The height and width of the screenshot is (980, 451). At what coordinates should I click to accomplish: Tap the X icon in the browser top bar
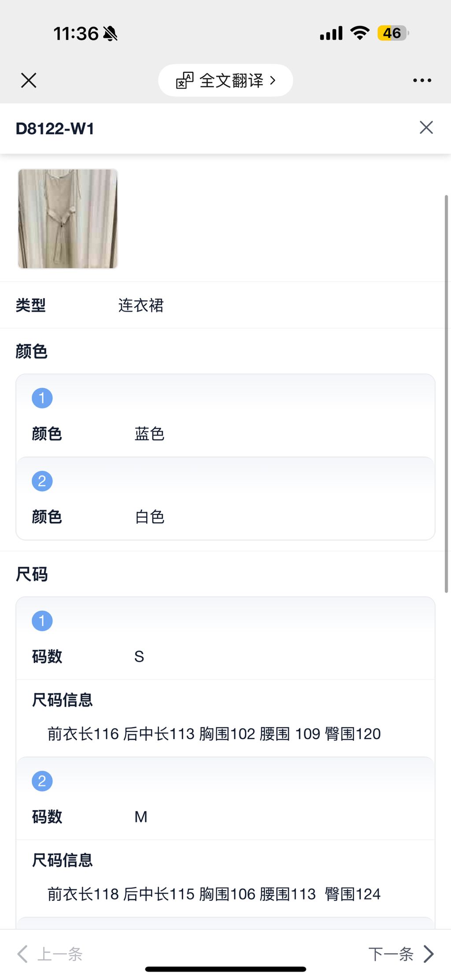pos(29,81)
